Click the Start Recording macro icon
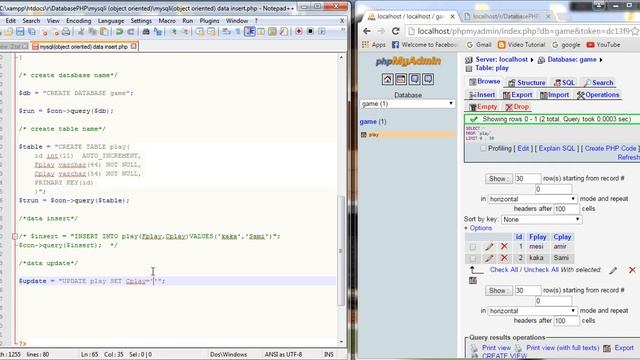Screen dimensions: 640x360 pyautogui.click(x=299, y=31)
